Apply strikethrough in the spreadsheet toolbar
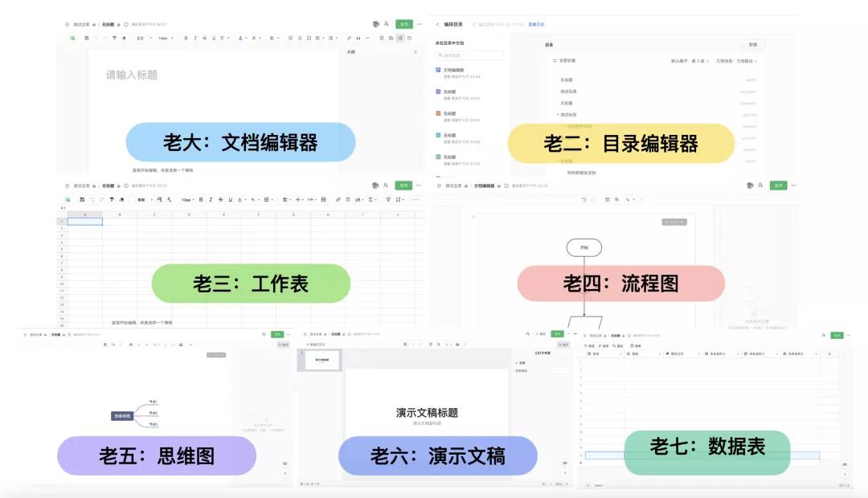This screenshot has width=868, height=498. 220,199
